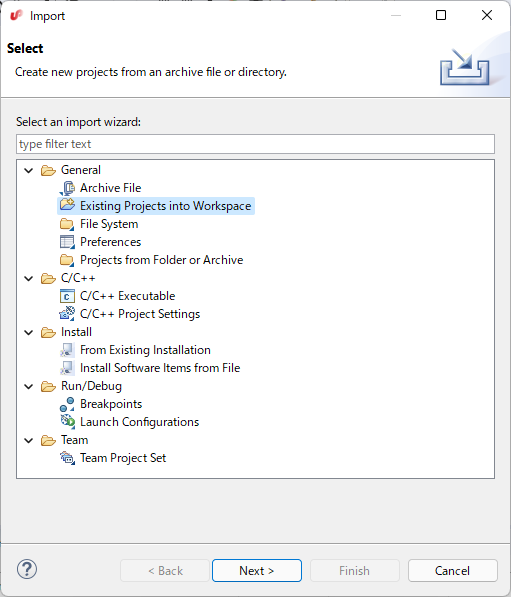Click the C/C++ Executable icon
This screenshot has height=597, width=511.
coord(67,296)
